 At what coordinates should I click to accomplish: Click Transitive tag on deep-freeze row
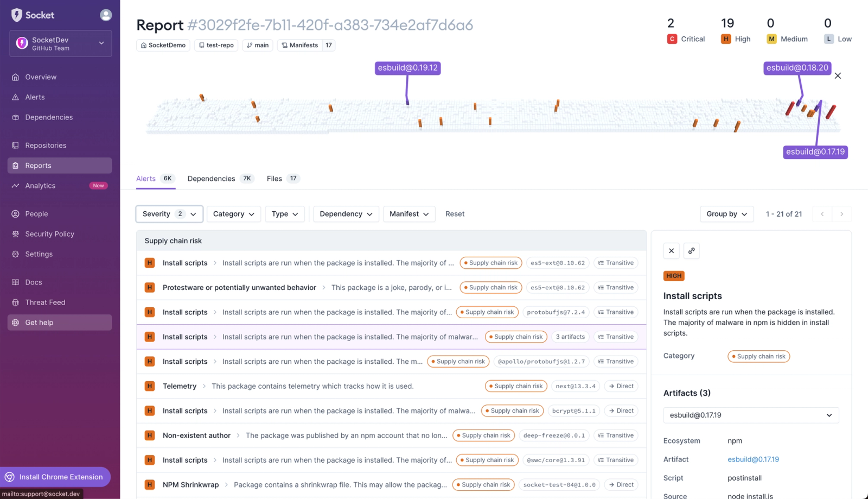click(x=616, y=435)
